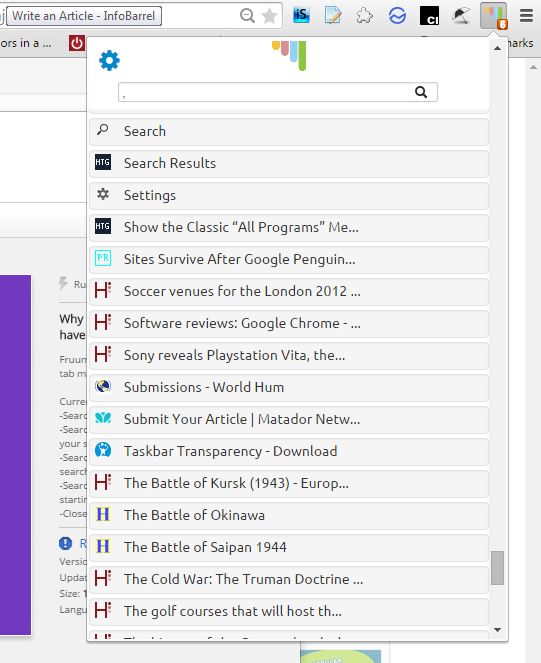Click the notepad pencil extension icon

point(333,16)
